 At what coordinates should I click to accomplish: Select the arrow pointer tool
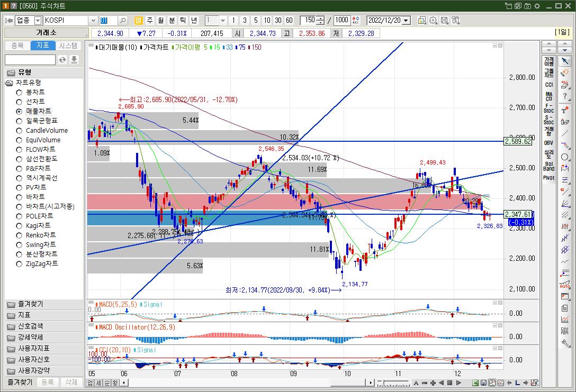tap(565, 61)
